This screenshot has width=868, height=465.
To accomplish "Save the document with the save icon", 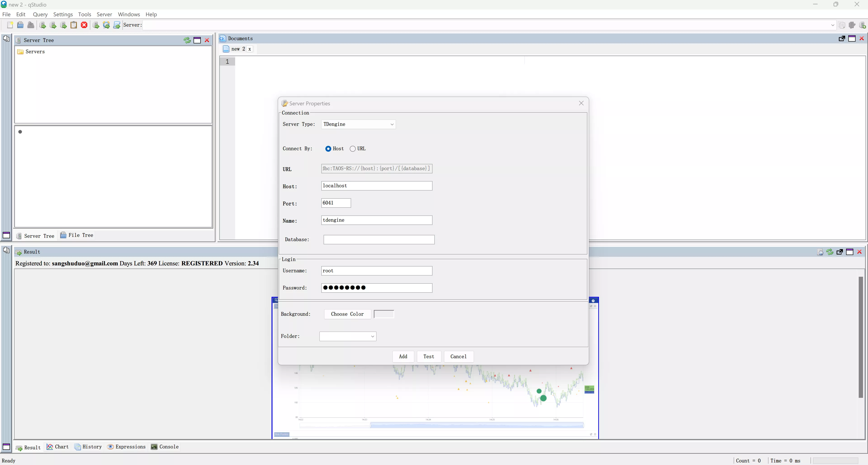I will click(x=30, y=25).
